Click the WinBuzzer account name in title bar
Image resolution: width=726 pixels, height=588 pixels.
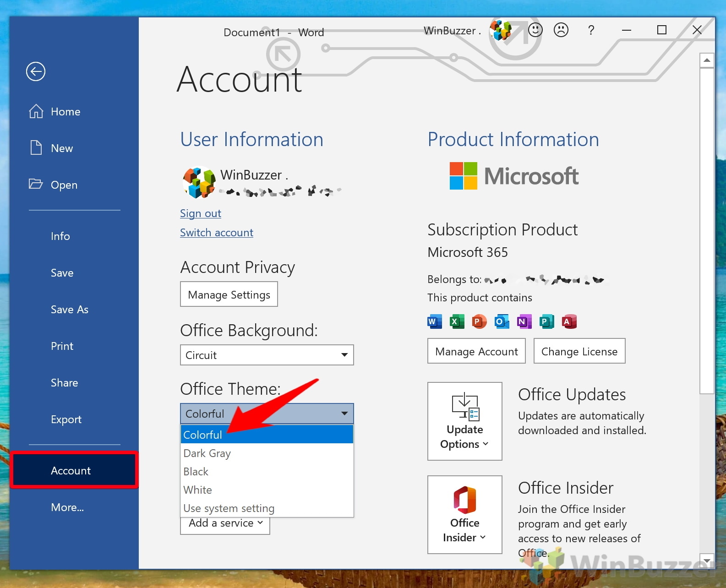[x=452, y=31]
